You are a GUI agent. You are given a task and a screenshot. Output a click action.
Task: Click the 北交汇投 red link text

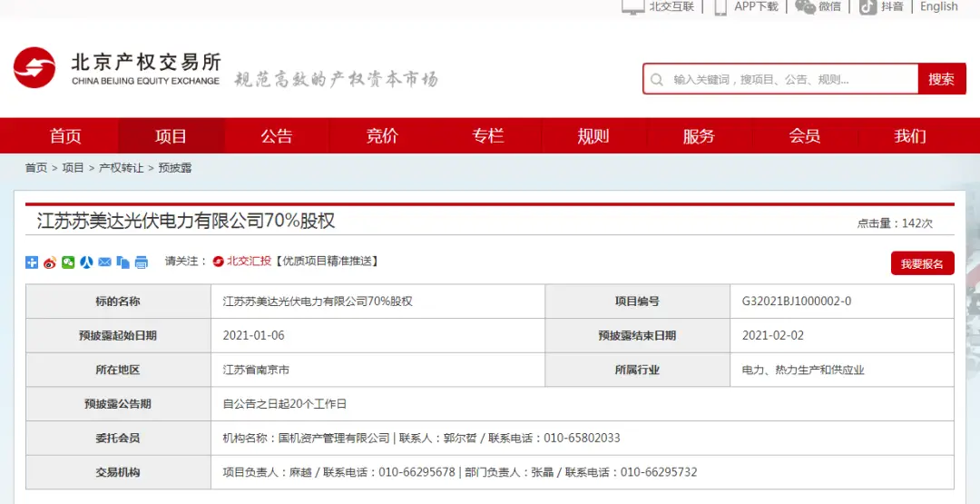tap(249, 262)
